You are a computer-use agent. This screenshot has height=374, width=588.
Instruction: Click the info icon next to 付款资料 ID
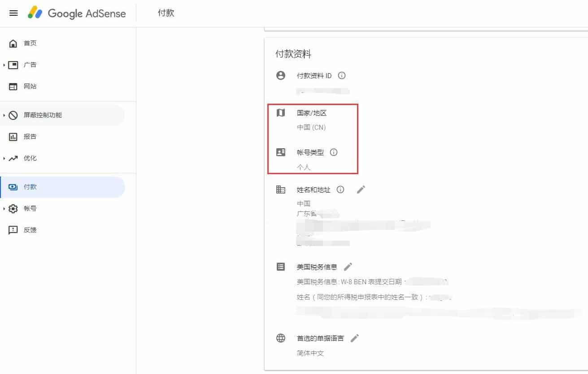[x=342, y=75]
